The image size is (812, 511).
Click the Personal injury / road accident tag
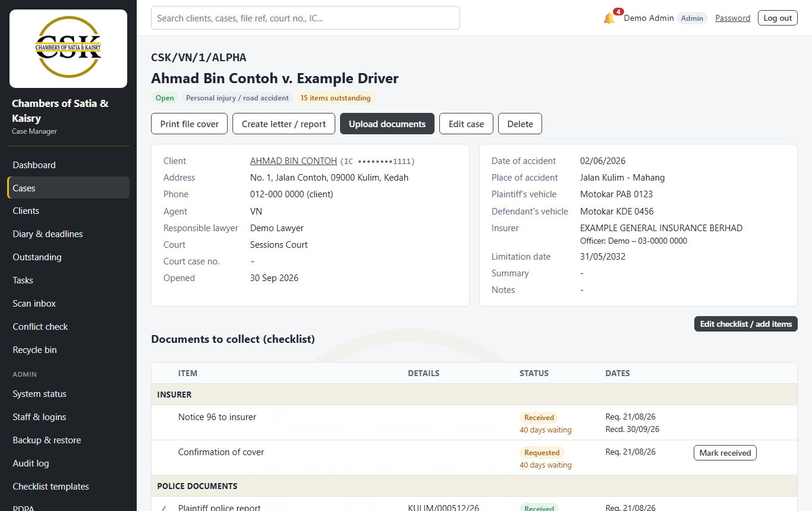pos(237,98)
